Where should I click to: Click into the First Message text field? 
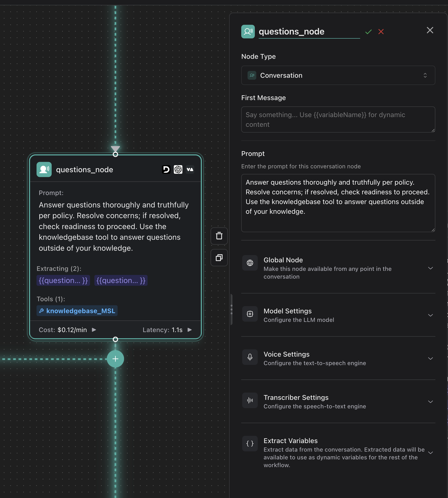(338, 120)
